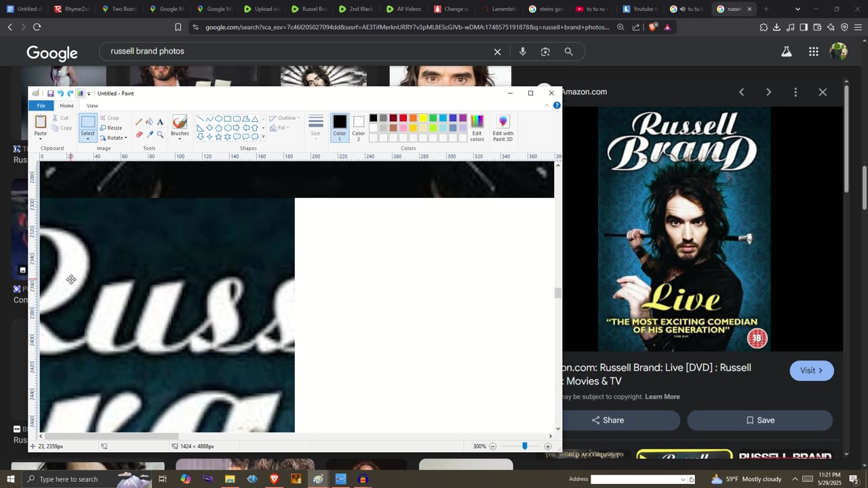The width and height of the screenshot is (868, 488).
Task: Switch to RhymeZone browser tab
Action: (x=71, y=9)
